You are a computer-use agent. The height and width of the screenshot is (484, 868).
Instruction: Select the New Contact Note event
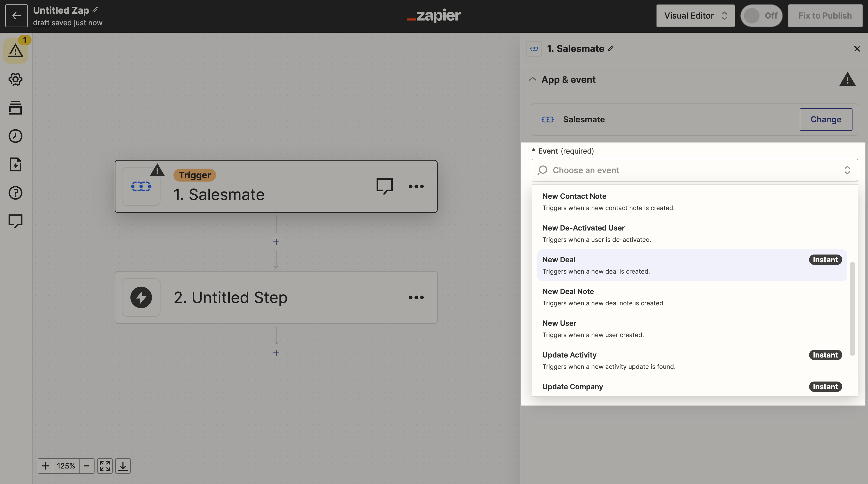(692, 202)
